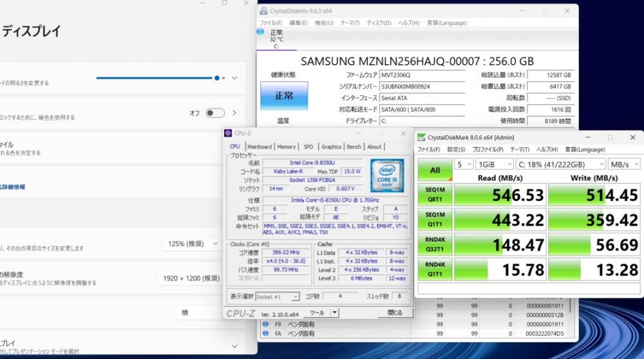
Task: Open the night light settings arrow
Action: point(234,113)
